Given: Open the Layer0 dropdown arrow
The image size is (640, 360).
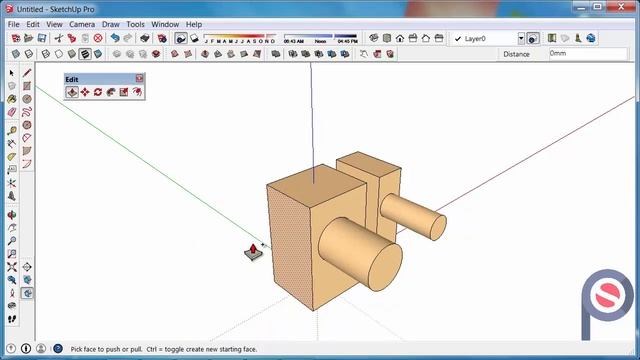Looking at the screenshot, I should (x=521, y=39).
